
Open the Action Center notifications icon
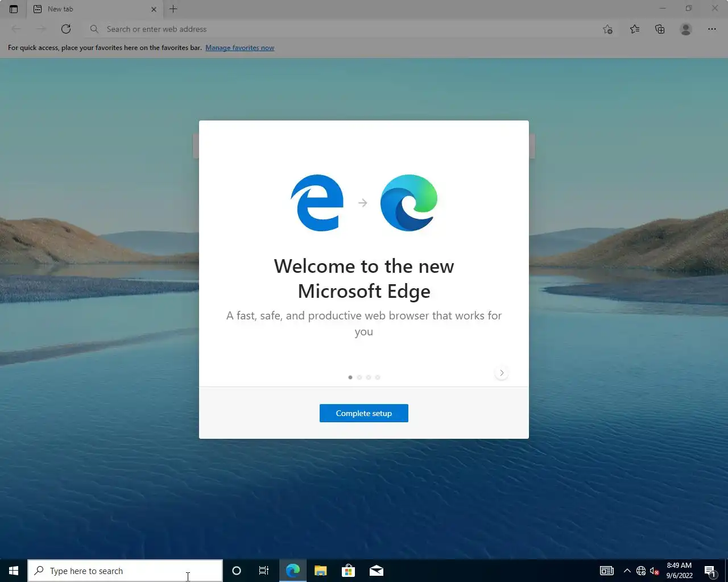point(710,571)
